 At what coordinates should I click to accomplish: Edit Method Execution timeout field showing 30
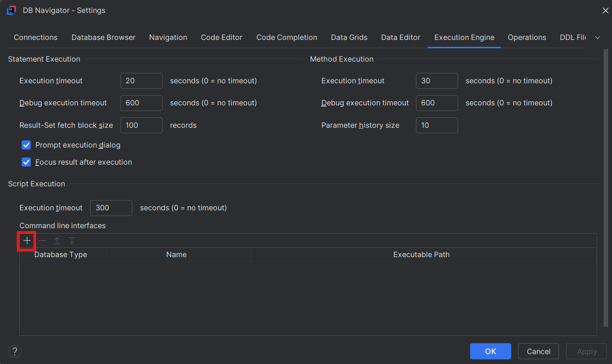(x=437, y=81)
